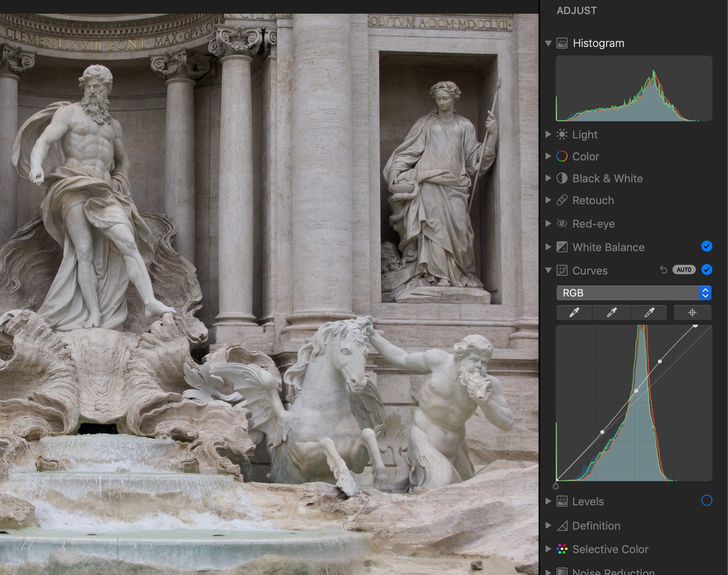Click the Light sun icon
Image resolution: width=728 pixels, height=575 pixels.
coord(562,135)
